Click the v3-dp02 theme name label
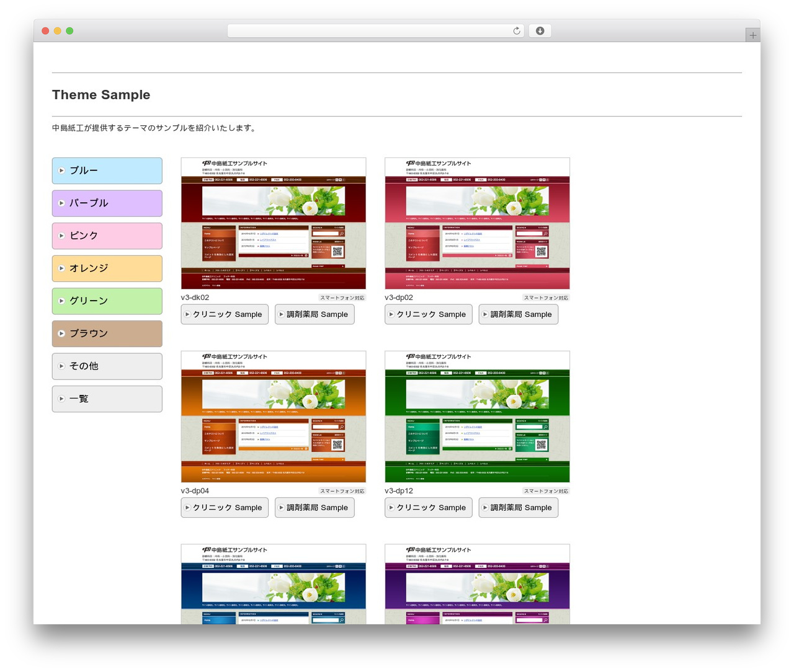The image size is (794, 672). (399, 298)
